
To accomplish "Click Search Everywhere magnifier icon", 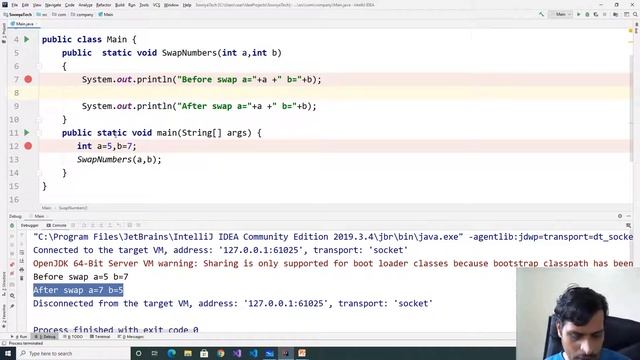I will pos(636,14).
